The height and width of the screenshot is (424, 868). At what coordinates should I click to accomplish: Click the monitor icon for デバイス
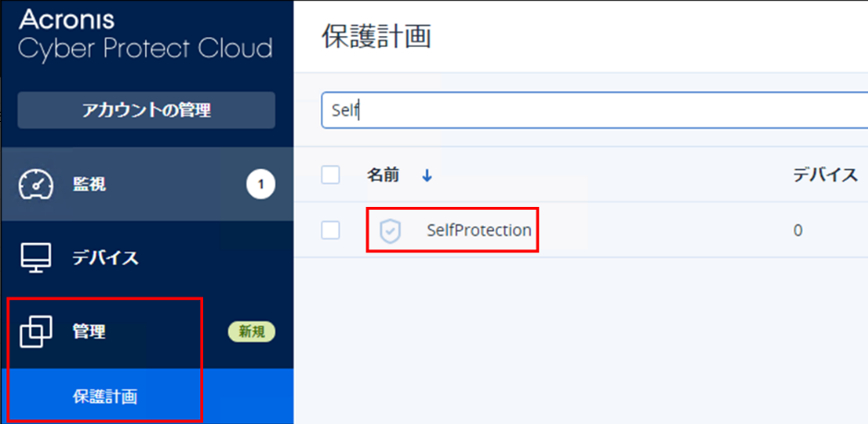click(x=36, y=258)
